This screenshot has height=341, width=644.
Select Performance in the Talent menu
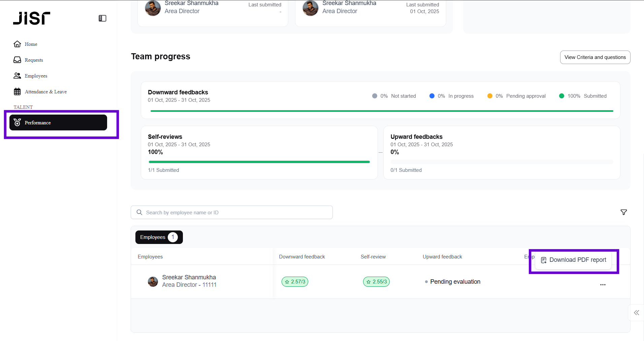pyautogui.click(x=58, y=123)
